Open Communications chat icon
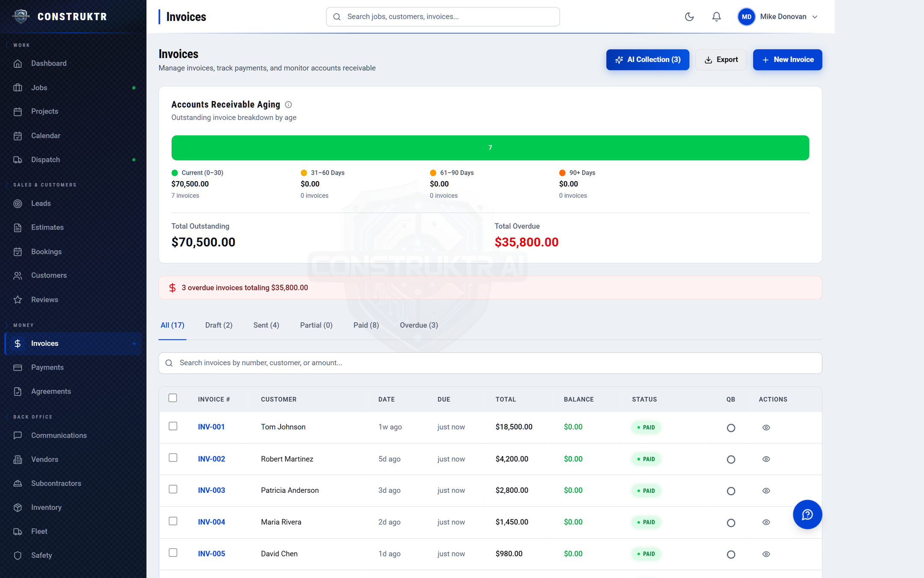 coord(18,435)
